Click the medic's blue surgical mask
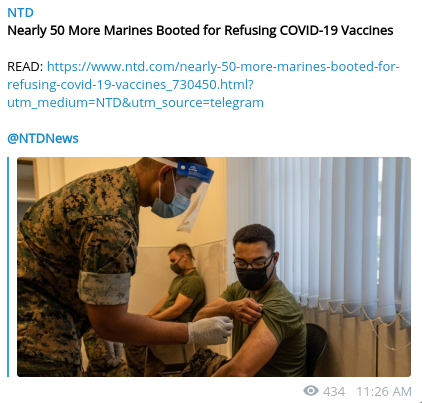 [170, 205]
